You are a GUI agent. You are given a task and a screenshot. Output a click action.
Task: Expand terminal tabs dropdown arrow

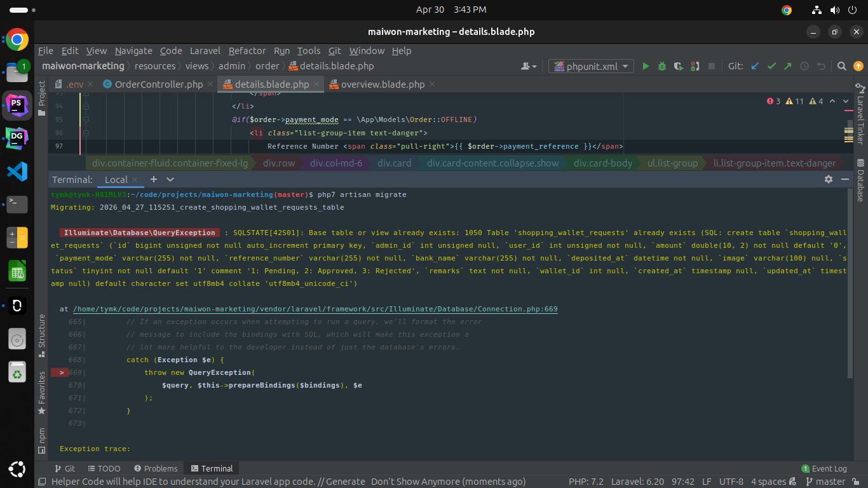coord(170,179)
